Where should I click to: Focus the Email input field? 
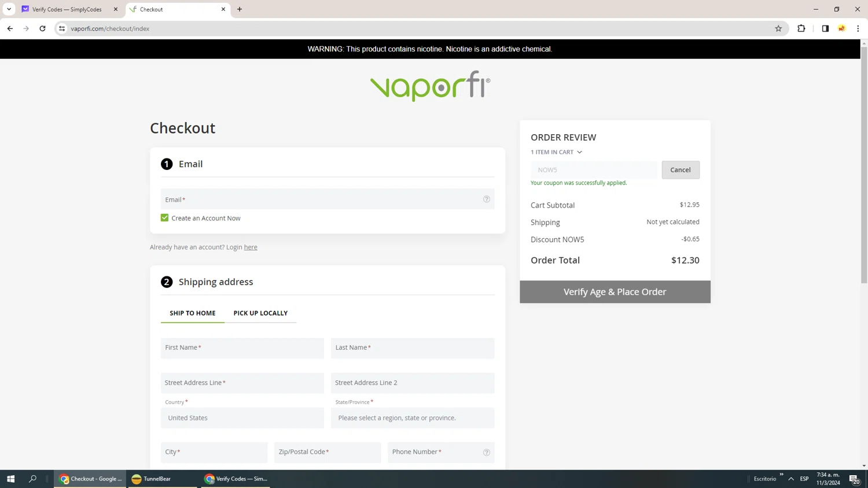[x=328, y=199]
